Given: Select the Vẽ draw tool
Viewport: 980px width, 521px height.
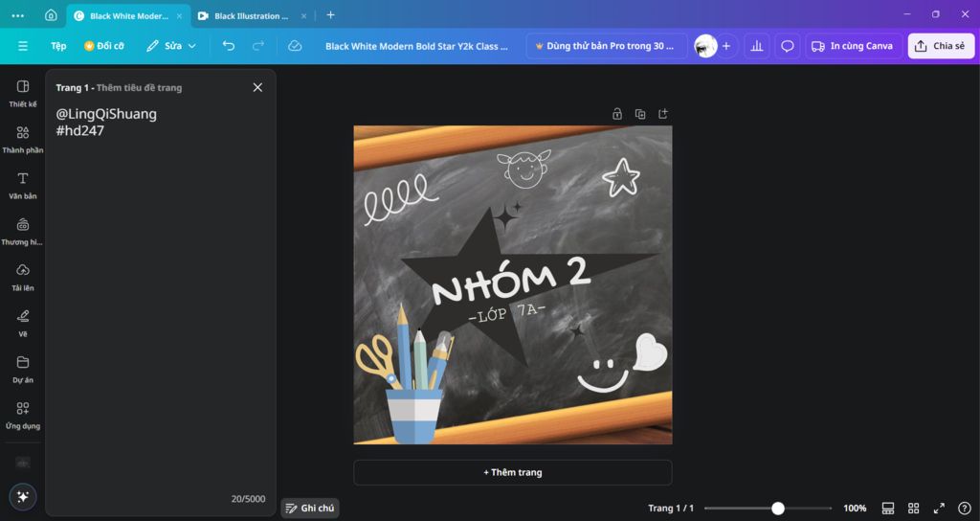Looking at the screenshot, I should coord(23,324).
